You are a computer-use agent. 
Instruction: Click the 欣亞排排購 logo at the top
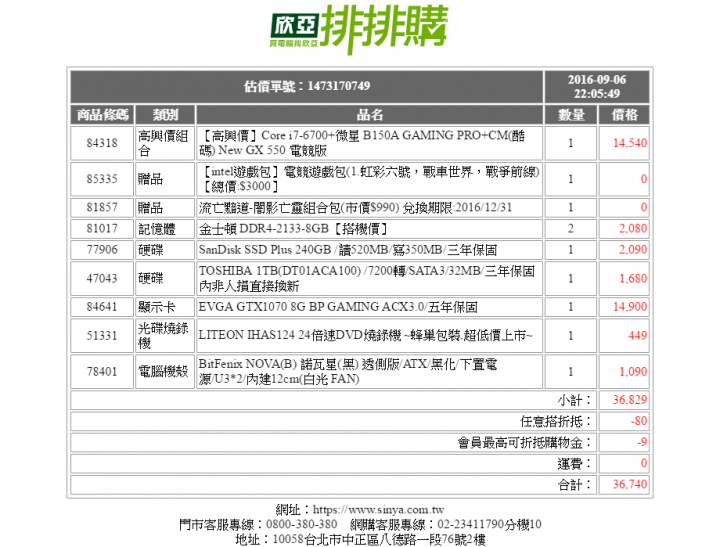pyautogui.click(x=359, y=29)
